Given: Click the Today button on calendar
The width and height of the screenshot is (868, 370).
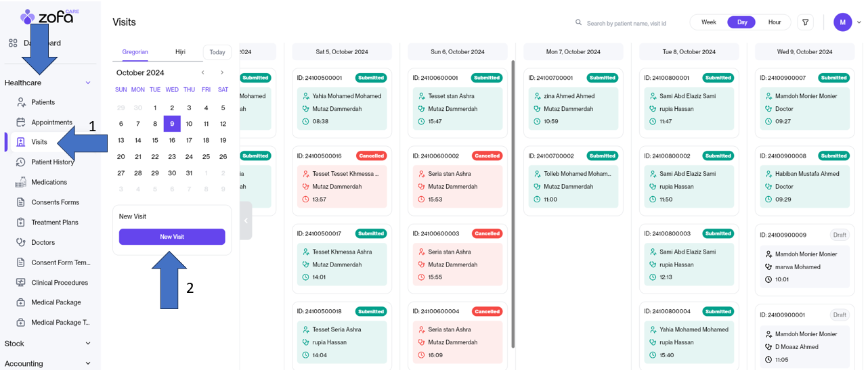Looking at the screenshot, I should click(217, 52).
